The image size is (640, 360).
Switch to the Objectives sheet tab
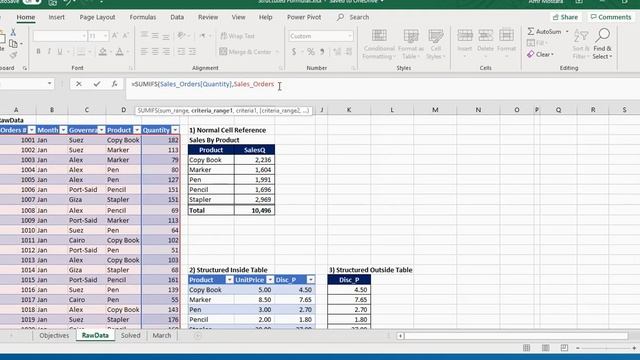click(x=54, y=335)
